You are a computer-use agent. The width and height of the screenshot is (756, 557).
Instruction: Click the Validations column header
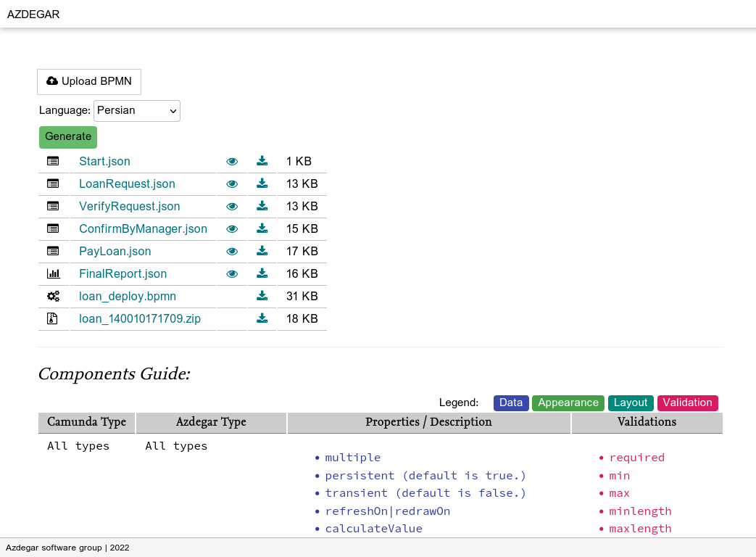pyautogui.click(x=647, y=422)
